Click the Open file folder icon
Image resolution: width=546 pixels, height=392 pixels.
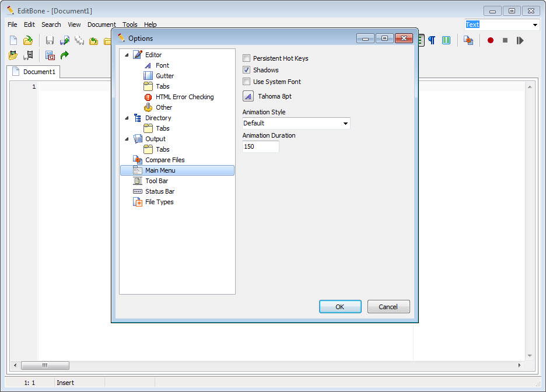pos(28,40)
